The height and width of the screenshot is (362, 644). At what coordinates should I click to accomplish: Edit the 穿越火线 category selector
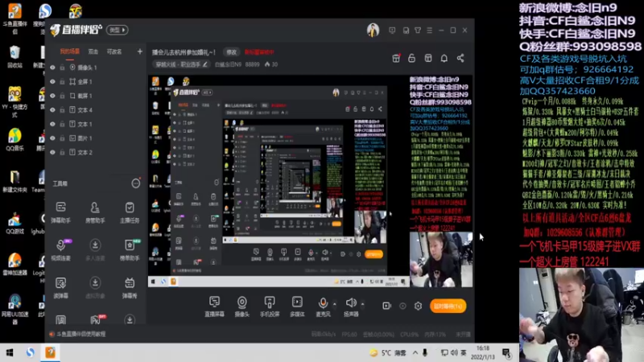tap(181, 64)
